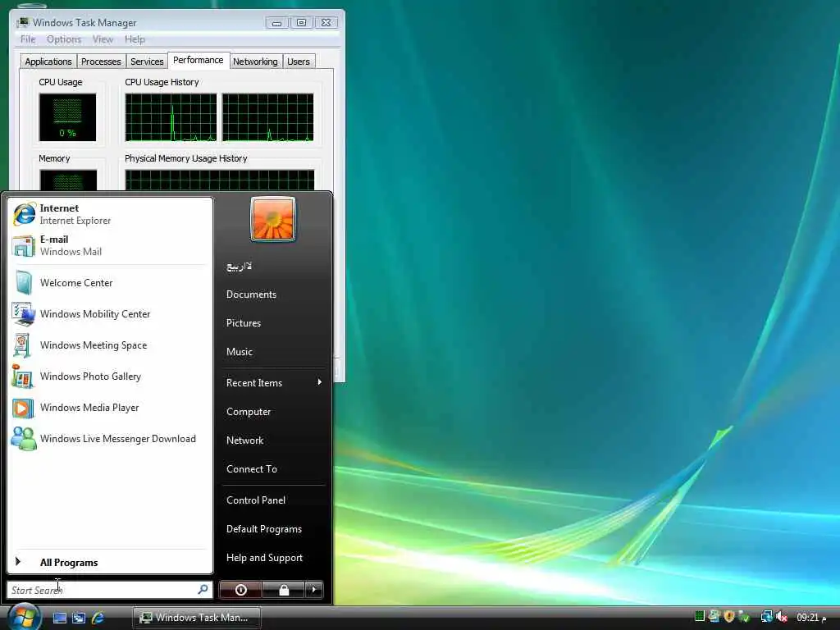This screenshot has width=840, height=630.
Task: Open Windows Live Messenger Download
Action: (x=110, y=439)
